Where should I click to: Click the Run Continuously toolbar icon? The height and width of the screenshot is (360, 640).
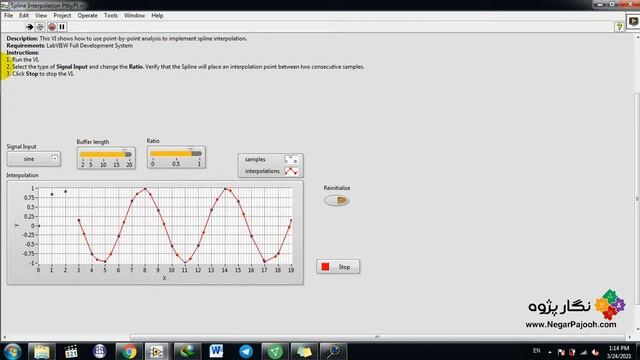click(x=40, y=27)
